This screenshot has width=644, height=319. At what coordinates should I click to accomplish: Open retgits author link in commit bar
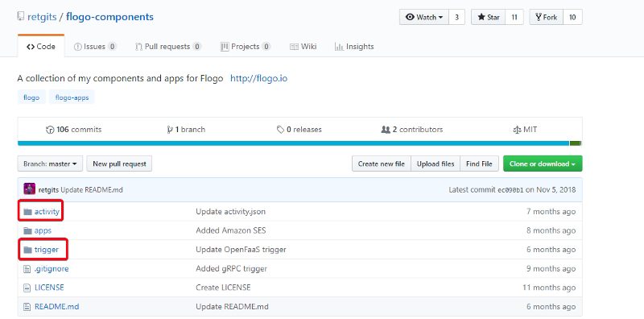48,190
